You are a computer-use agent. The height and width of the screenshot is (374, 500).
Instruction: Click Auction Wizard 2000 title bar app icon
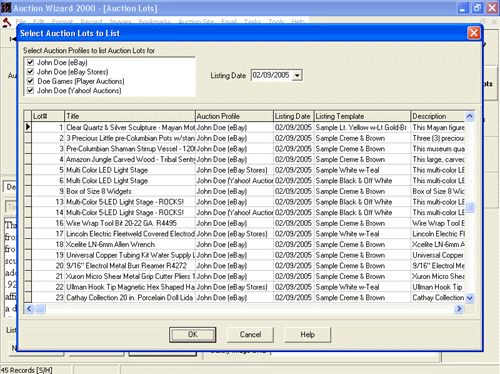point(6,8)
